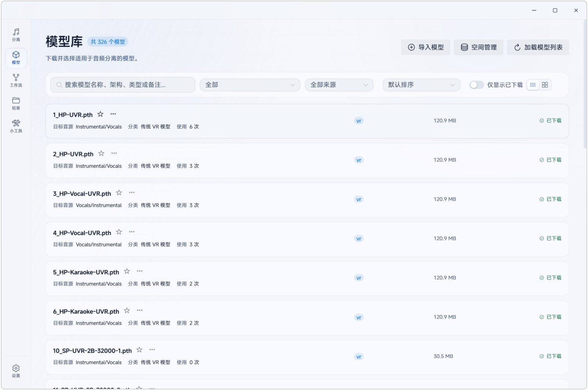Click the vr tag on 1_HP-UVR.pth row
Image resolution: width=588 pixels, height=390 pixels.
click(359, 121)
